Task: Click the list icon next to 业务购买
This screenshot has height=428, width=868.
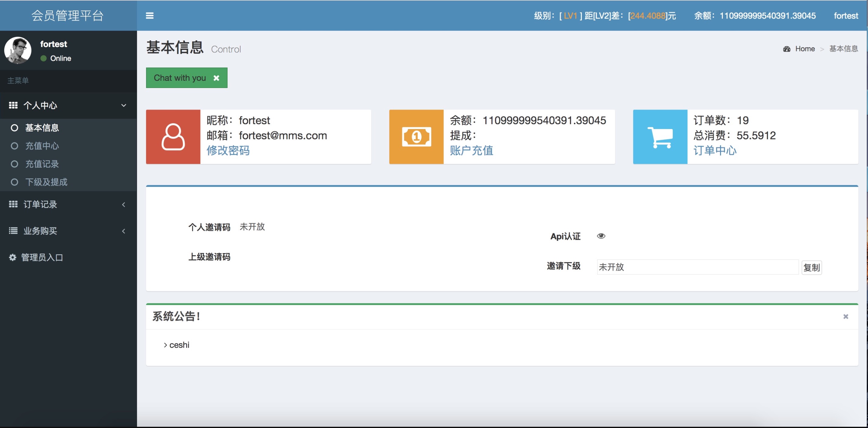Action: click(13, 231)
